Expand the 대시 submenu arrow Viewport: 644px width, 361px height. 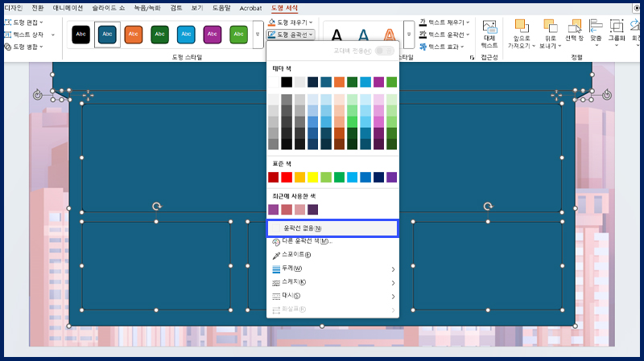pyautogui.click(x=393, y=297)
